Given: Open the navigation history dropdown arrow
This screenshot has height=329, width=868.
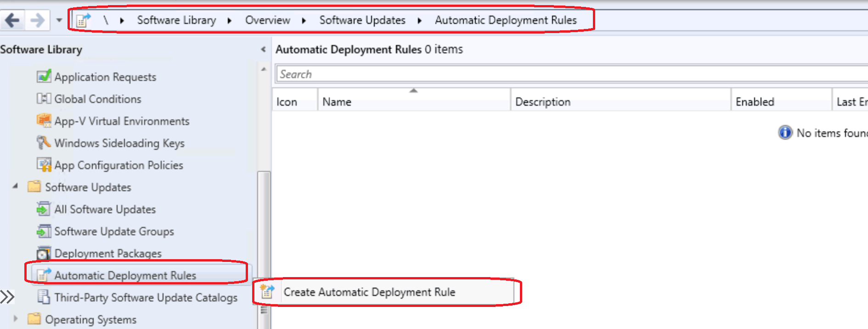Looking at the screenshot, I should (59, 20).
